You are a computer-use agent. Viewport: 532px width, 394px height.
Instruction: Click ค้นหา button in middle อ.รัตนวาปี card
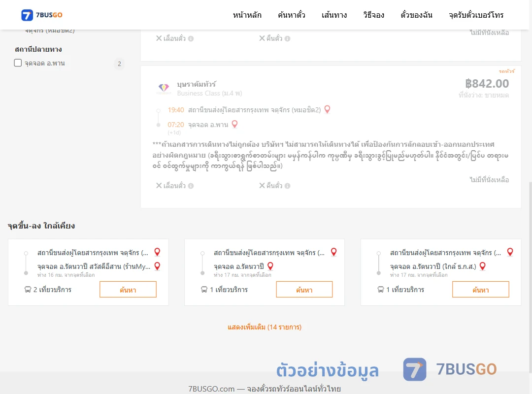[x=304, y=290]
